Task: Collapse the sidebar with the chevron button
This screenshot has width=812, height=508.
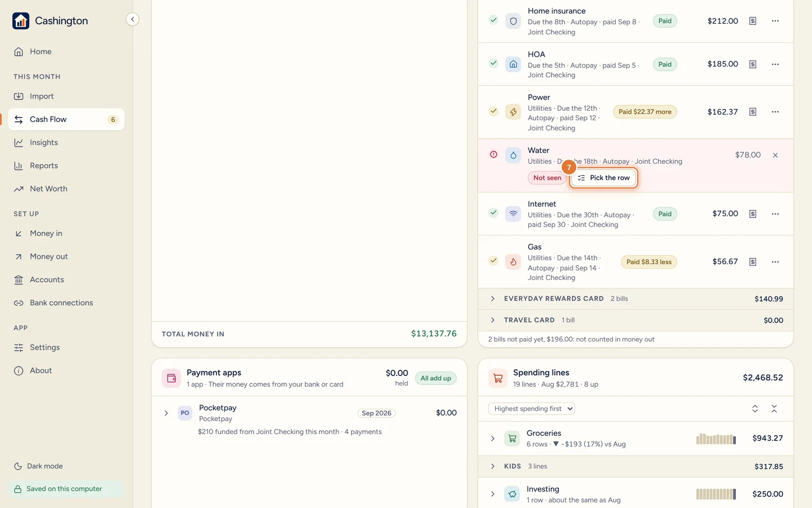Action: pyautogui.click(x=133, y=20)
